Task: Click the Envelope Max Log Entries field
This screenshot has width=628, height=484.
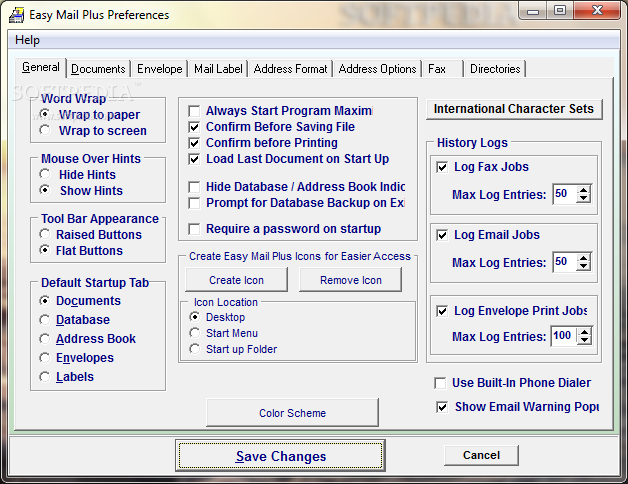Action: click(564, 336)
